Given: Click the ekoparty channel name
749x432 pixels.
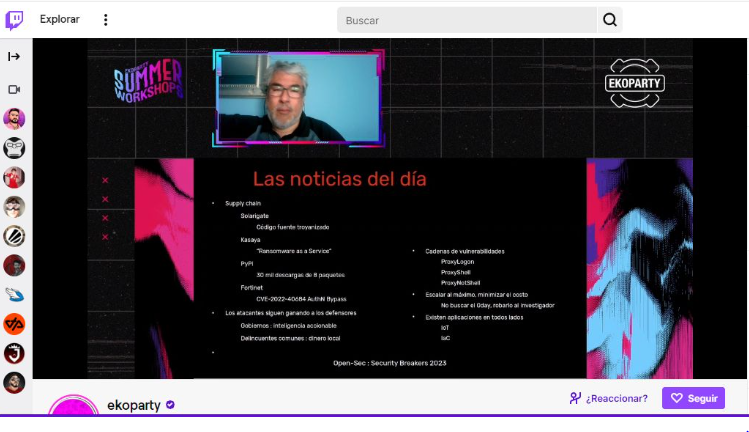Looking at the screenshot, I should coord(134,405).
